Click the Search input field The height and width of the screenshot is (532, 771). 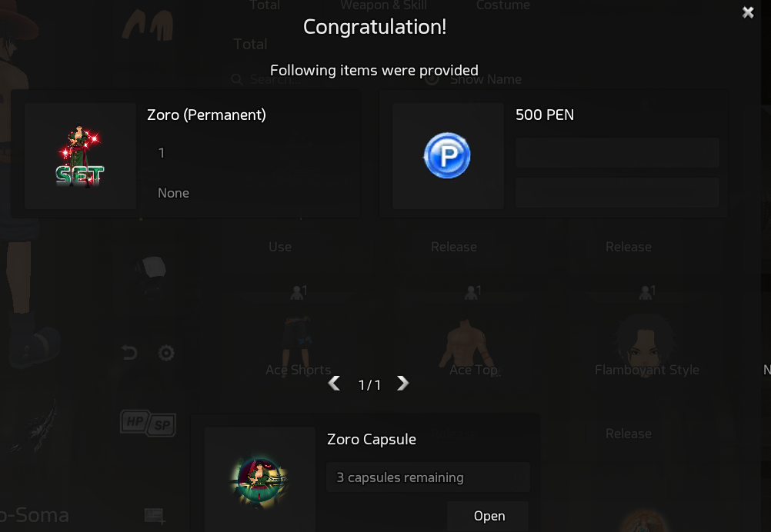[315, 79]
